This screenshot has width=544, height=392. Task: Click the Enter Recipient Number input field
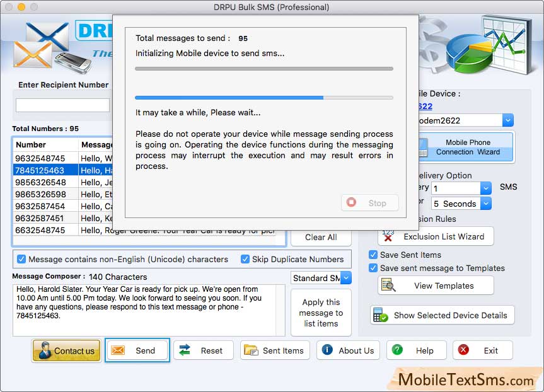(x=62, y=105)
